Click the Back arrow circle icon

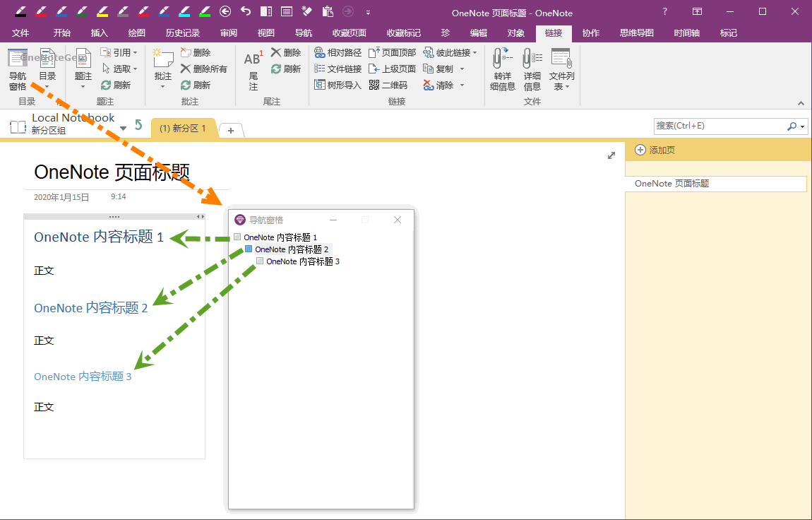(x=225, y=11)
